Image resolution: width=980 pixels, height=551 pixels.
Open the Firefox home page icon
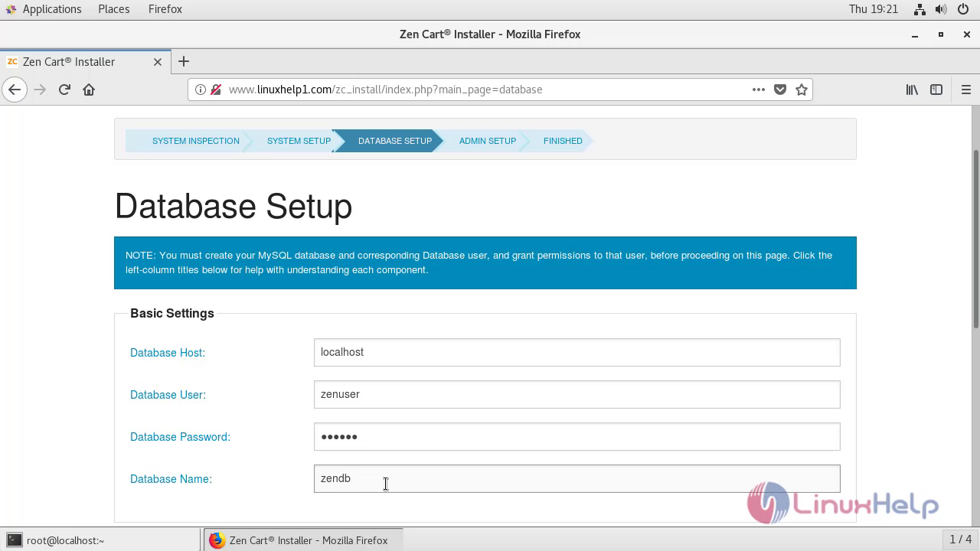click(x=89, y=90)
